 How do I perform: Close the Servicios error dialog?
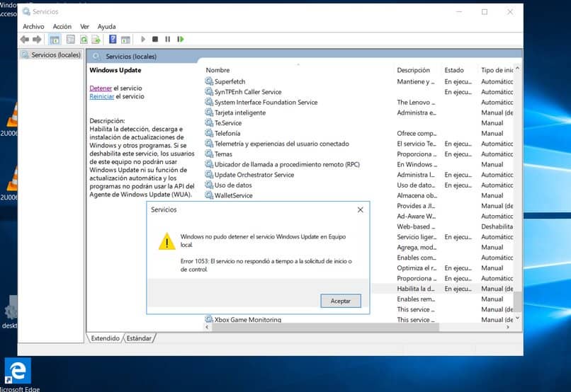360,210
